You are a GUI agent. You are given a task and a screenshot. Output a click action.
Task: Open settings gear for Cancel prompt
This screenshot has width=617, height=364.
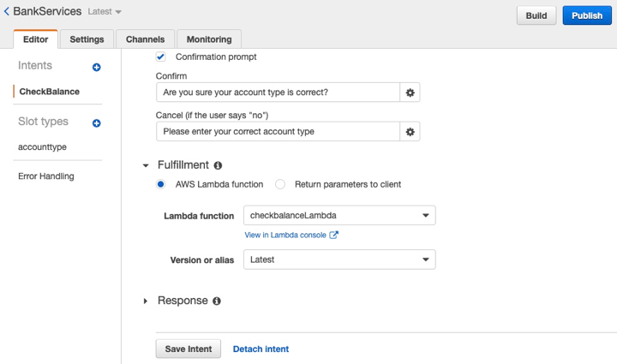click(x=410, y=132)
